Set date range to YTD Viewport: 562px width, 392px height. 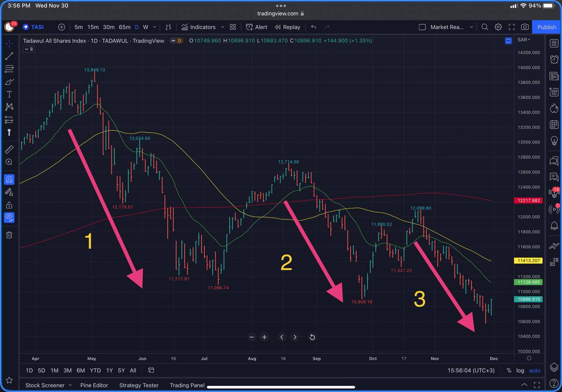pos(95,370)
